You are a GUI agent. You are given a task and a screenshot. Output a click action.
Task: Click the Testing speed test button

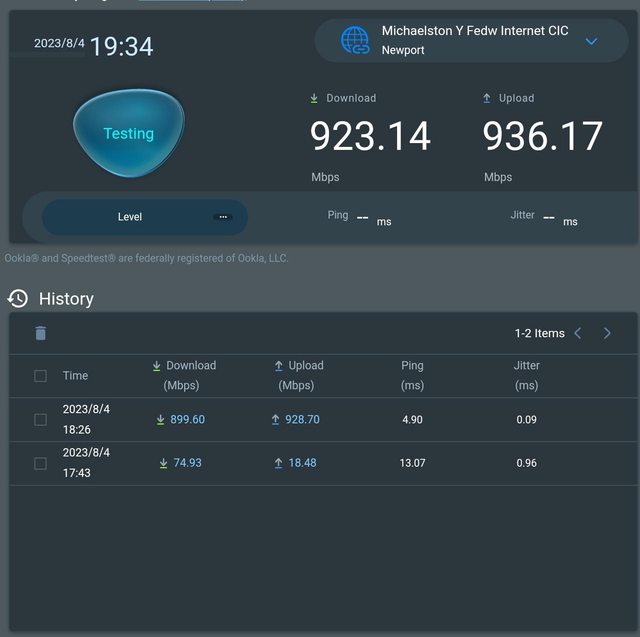coord(129,133)
